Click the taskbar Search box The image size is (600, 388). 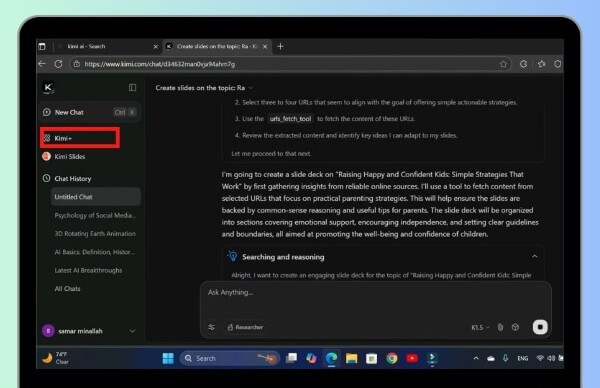tap(230, 358)
